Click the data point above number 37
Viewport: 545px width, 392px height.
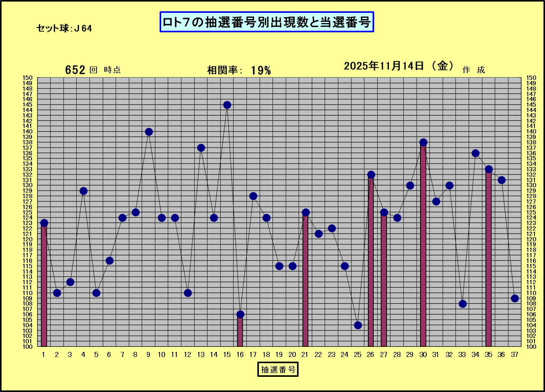(515, 299)
